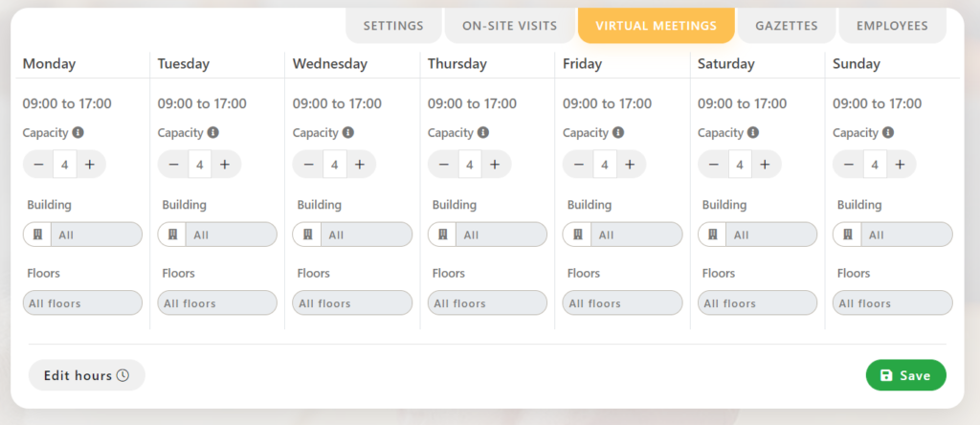Viewport: 980px width, 425px height.
Task: Click Friday's capacity value field
Action: [604, 165]
